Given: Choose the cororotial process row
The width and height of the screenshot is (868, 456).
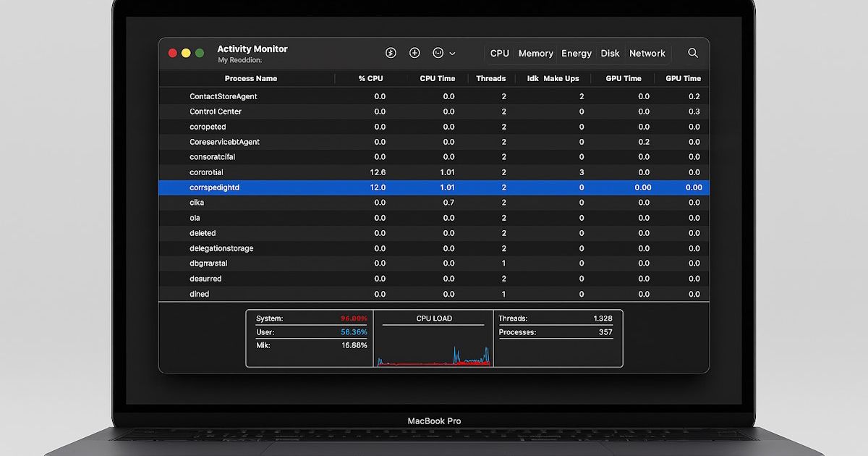Looking at the screenshot, I should point(434,172).
